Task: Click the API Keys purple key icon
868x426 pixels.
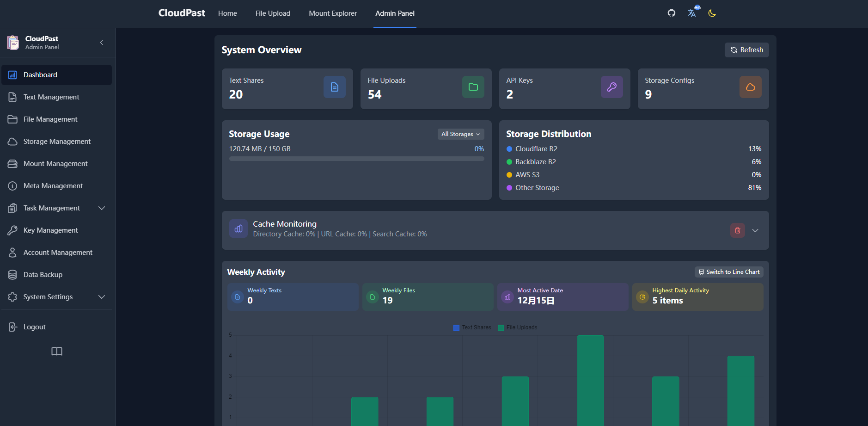Action: coord(612,87)
